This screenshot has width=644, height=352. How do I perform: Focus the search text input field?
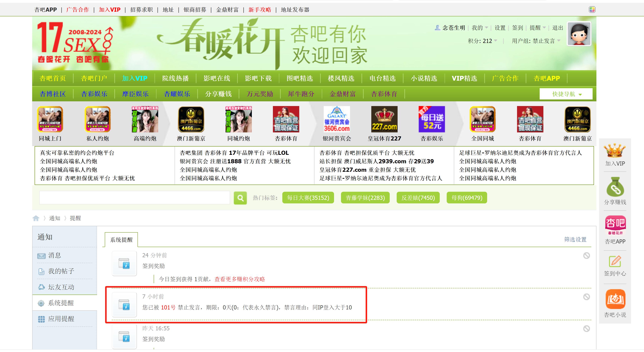(x=134, y=198)
